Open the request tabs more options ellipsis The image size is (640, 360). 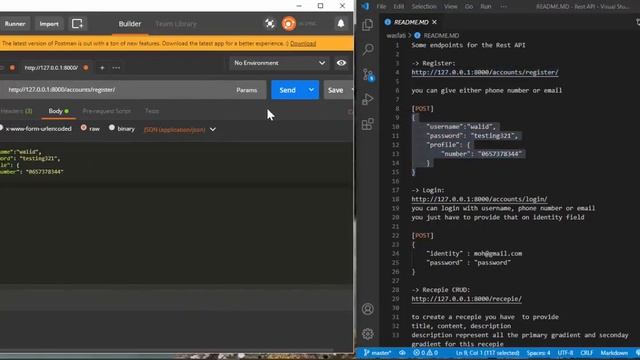click(116, 68)
